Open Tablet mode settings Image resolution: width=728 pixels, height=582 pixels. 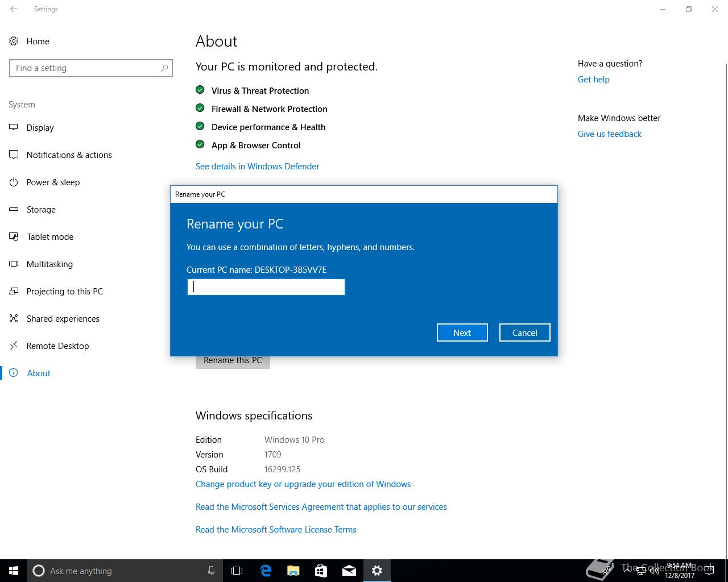pyautogui.click(x=50, y=237)
